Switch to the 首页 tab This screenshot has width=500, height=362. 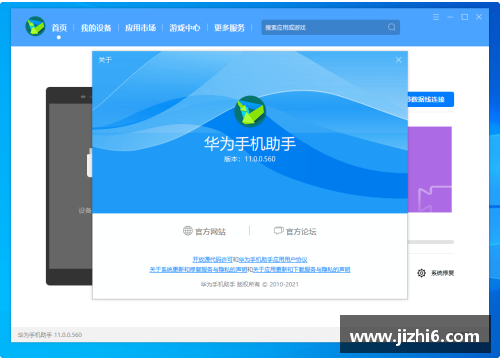[59, 28]
